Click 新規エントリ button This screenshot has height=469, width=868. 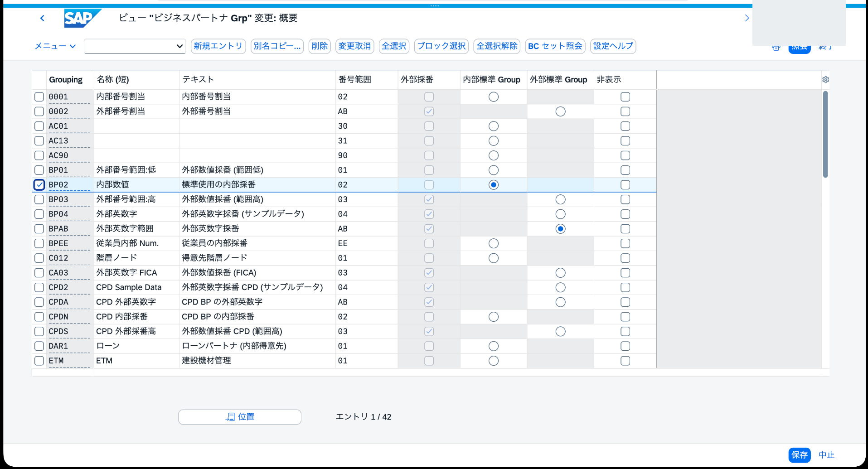click(x=218, y=46)
